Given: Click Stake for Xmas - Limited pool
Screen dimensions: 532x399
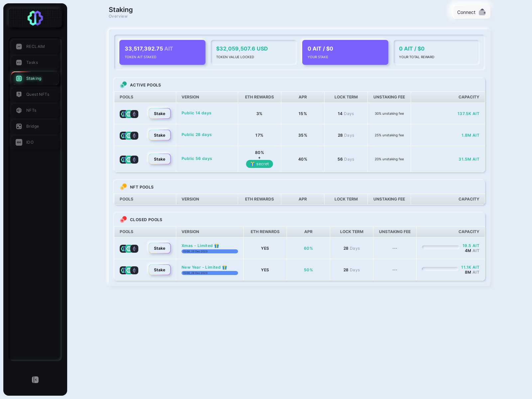Looking at the screenshot, I should coord(160,248).
